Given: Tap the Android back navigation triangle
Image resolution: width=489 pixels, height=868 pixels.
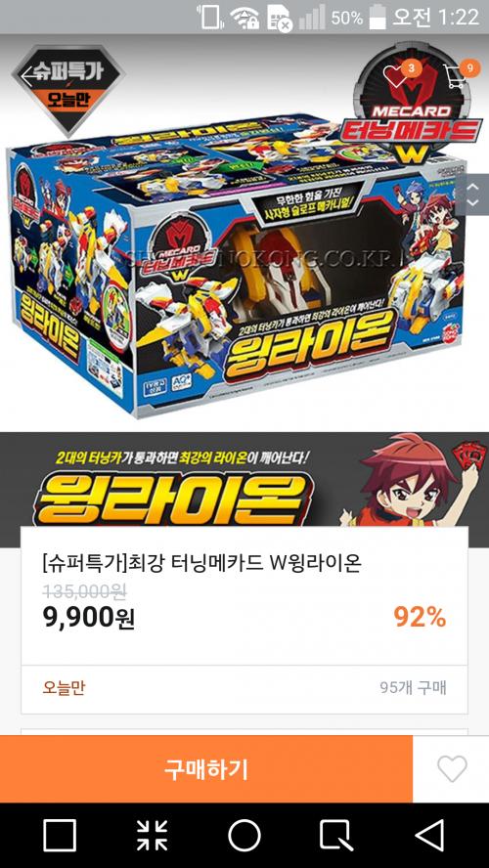Looking at the screenshot, I should 430,835.
